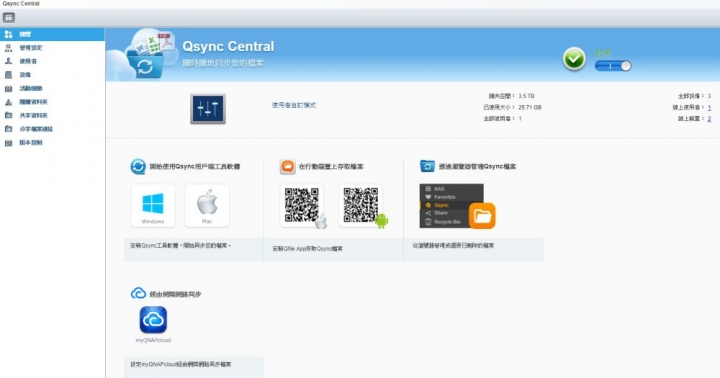Click the green checkmark status icon
Image resolution: width=720 pixels, height=378 pixels.
point(574,59)
